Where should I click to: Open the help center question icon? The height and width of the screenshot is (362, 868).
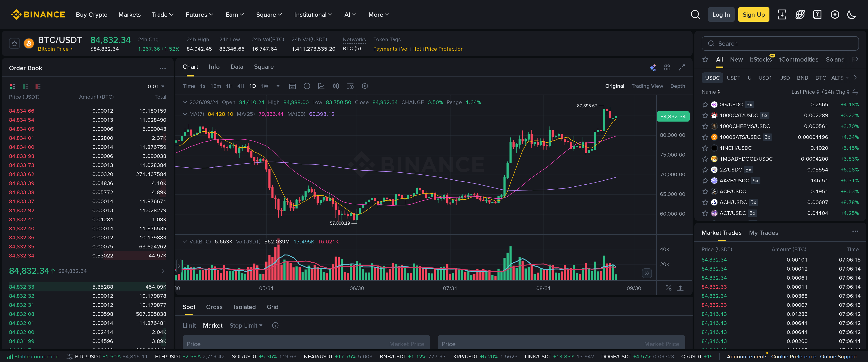click(x=817, y=14)
